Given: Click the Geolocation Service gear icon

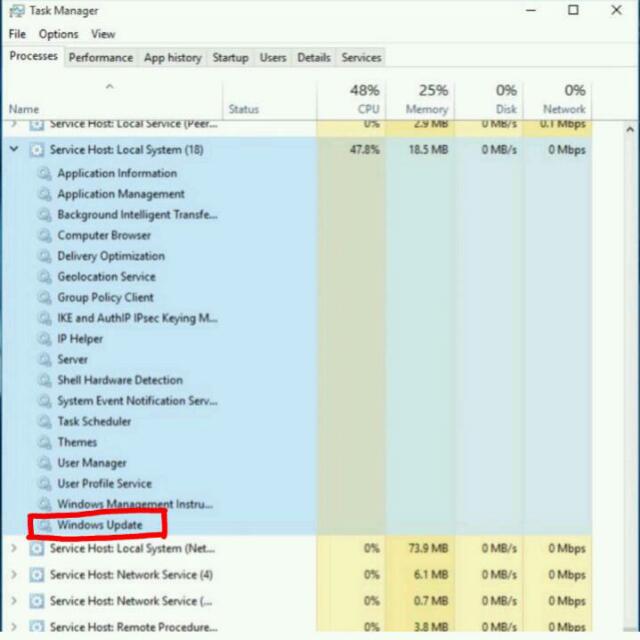Looking at the screenshot, I should coord(44,277).
